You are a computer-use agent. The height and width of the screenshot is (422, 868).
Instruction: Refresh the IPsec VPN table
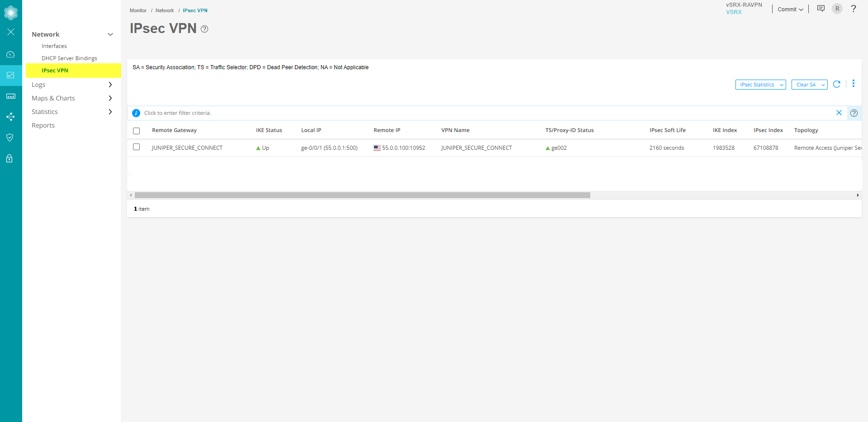tap(837, 84)
